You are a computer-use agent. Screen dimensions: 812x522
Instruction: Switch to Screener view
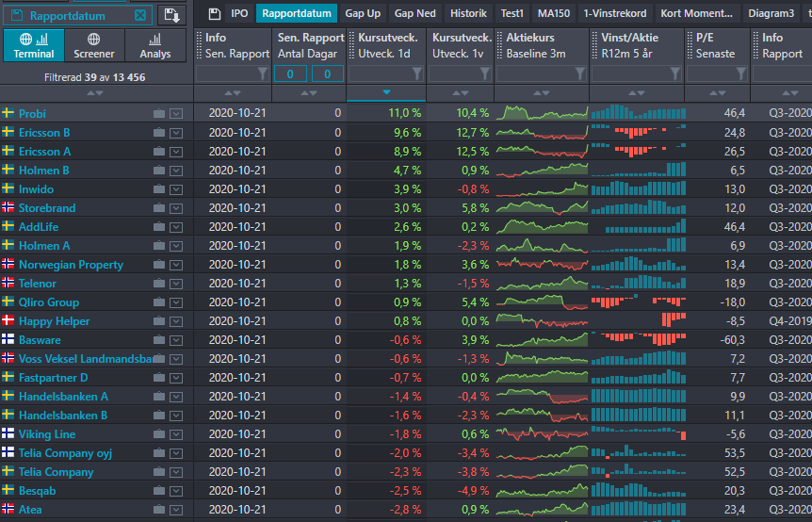pyautogui.click(x=94, y=45)
